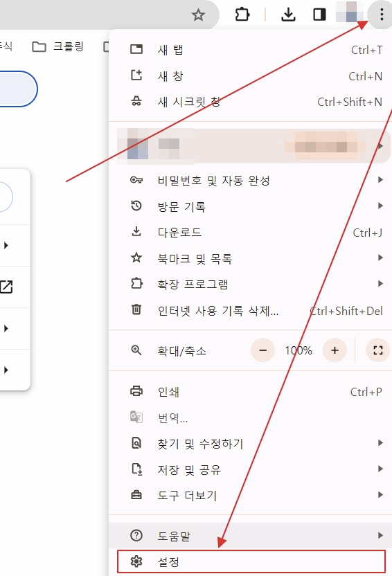Expand the 확장 프로그램 submenu arrow

[x=381, y=284]
